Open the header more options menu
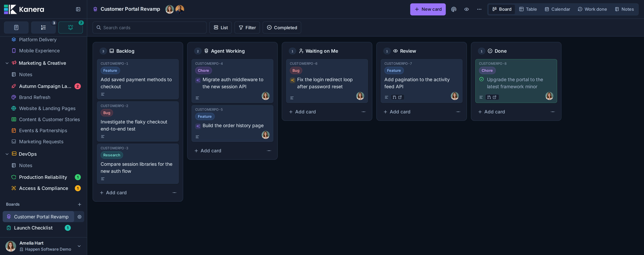The height and width of the screenshot is (255, 644). pyautogui.click(x=479, y=9)
